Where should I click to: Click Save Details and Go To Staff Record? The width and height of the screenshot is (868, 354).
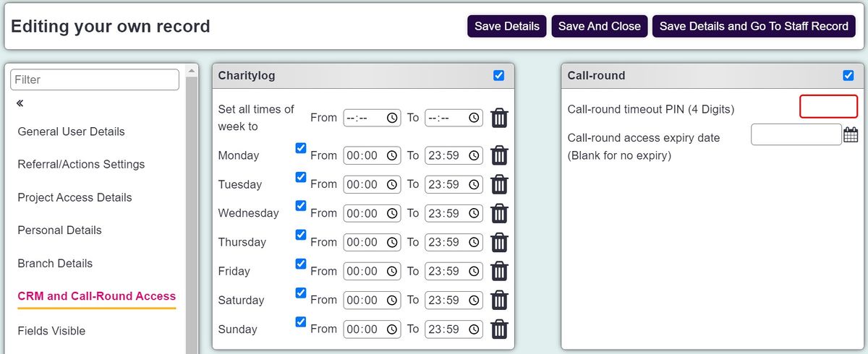754,26
